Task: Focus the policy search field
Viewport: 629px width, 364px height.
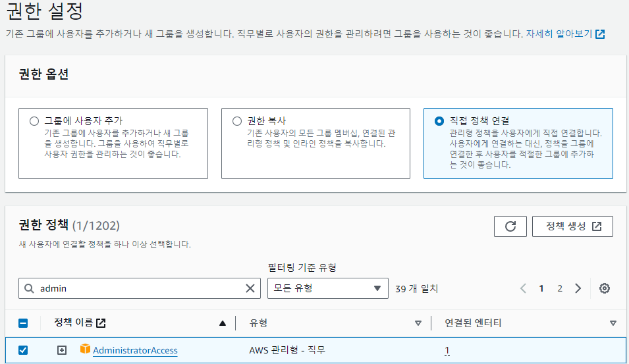Action: point(140,288)
